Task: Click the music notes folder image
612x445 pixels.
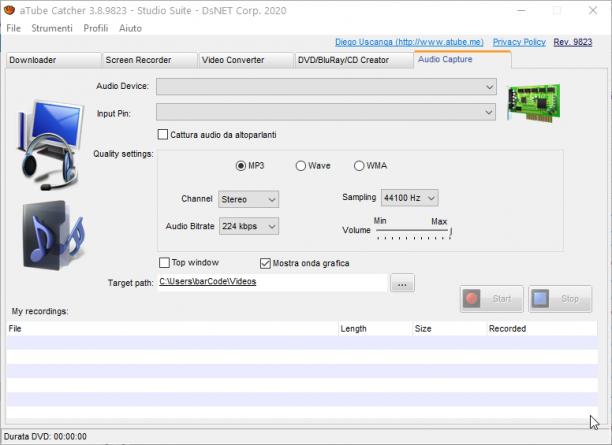Action: (53, 235)
